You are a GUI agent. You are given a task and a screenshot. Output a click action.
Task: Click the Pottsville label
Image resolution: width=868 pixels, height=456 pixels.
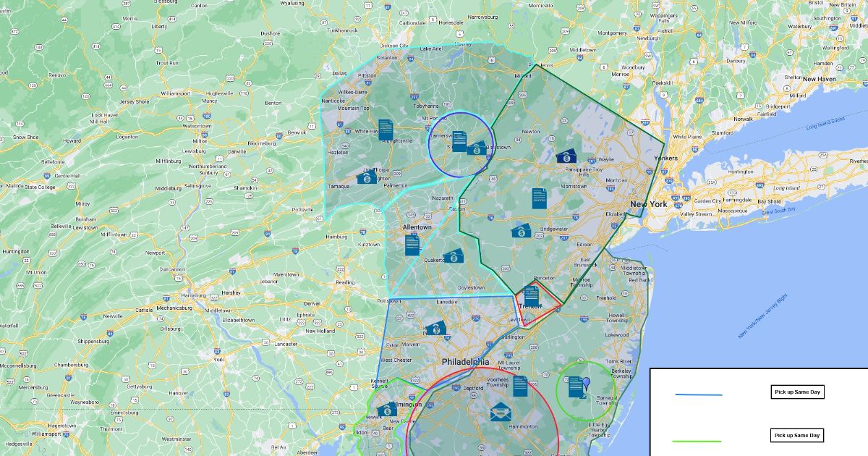click(x=302, y=209)
